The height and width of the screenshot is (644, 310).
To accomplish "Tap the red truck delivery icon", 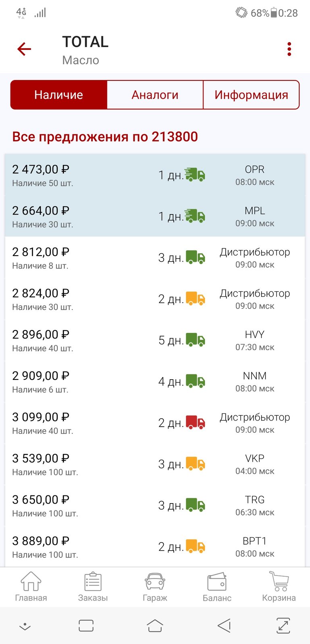I will pos(196,422).
